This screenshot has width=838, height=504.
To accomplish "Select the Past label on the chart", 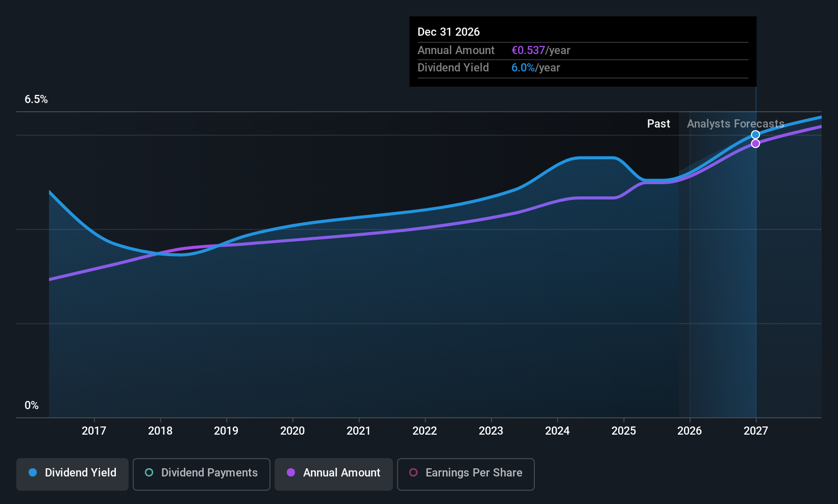I will [x=658, y=124].
